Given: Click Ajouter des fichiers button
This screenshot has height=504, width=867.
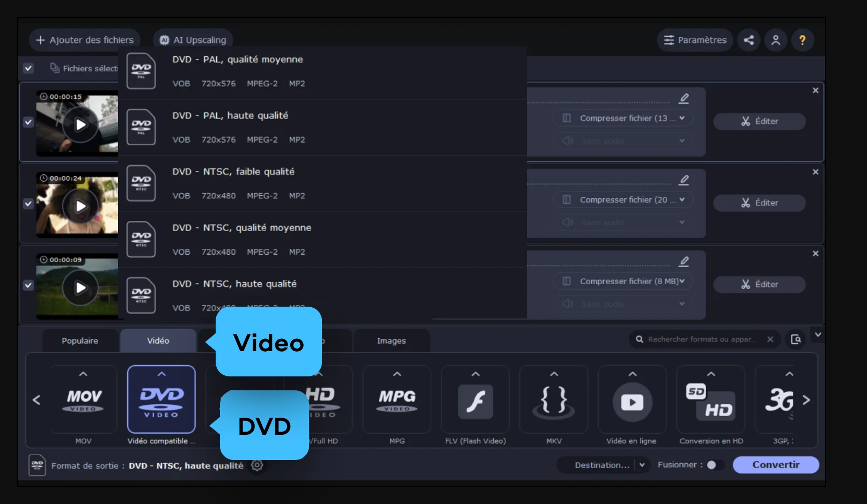Looking at the screenshot, I should pos(85,40).
